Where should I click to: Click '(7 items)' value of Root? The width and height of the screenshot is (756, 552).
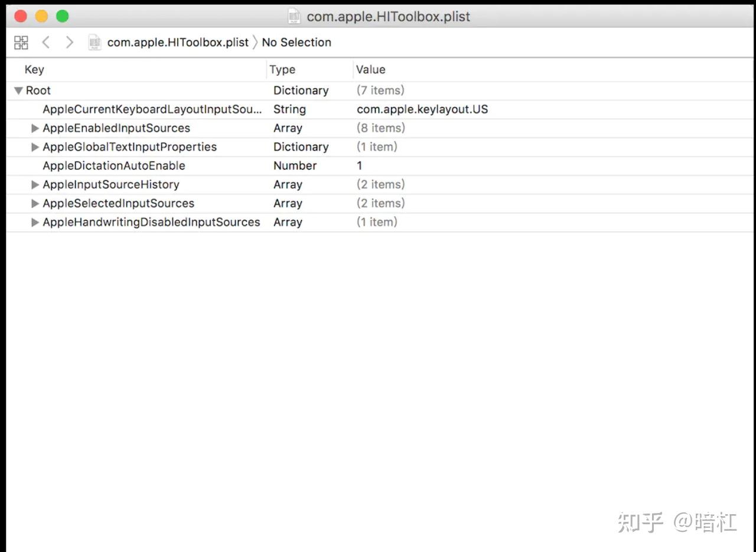tap(380, 90)
